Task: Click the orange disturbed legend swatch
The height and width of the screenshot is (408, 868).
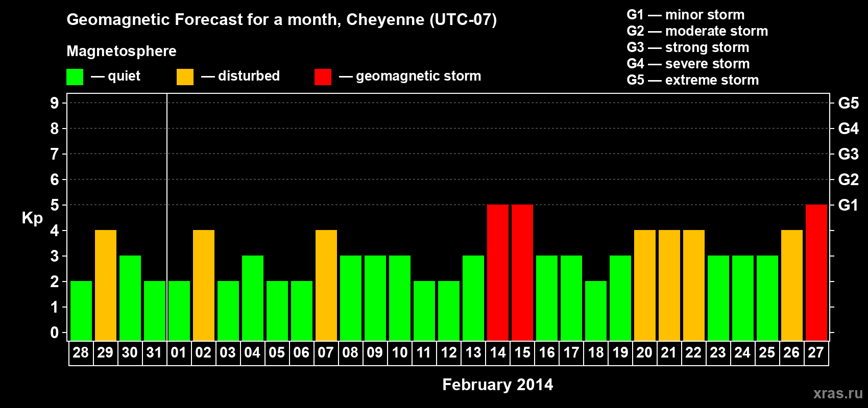Action: point(185,77)
